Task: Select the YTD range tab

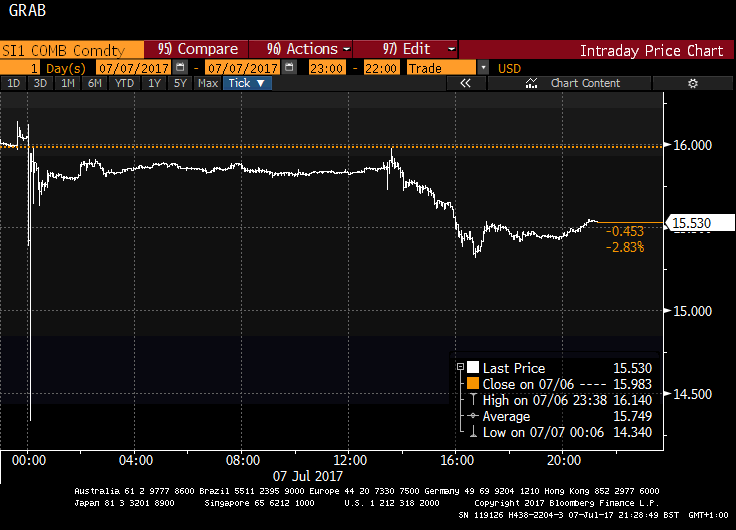Action: [124, 83]
